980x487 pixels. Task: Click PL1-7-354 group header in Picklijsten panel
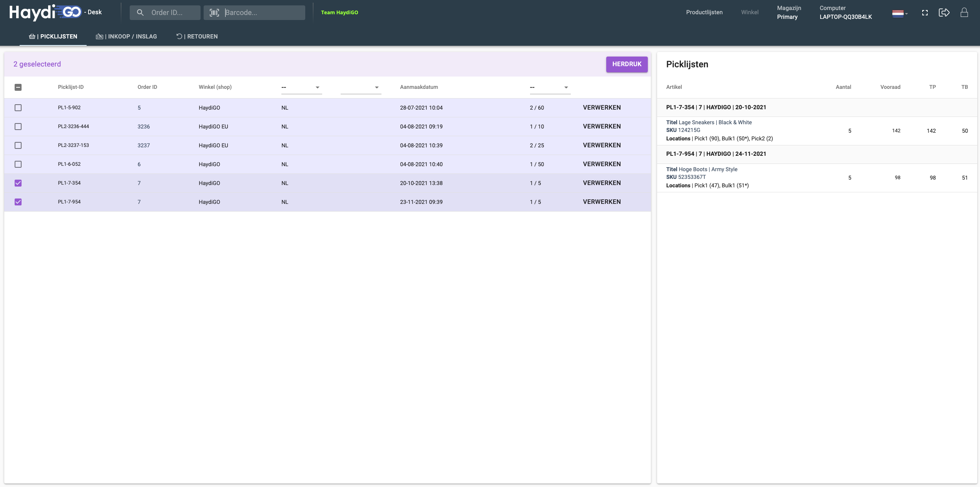tap(716, 107)
